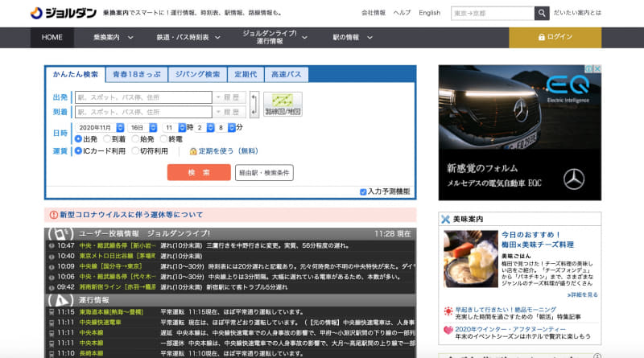Click the warning icon on coronavirus notice
The width and height of the screenshot is (644, 358).
pyautogui.click(x=53, y=215)
